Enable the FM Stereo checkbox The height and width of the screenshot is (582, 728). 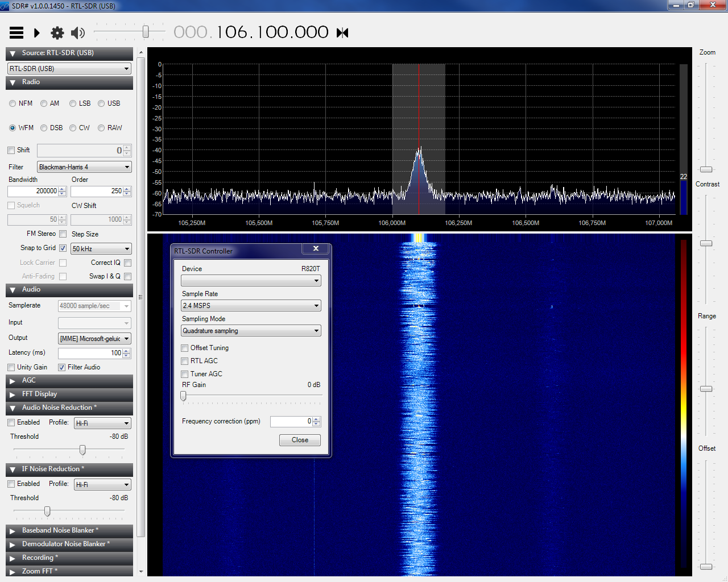[x=63, y=234]
